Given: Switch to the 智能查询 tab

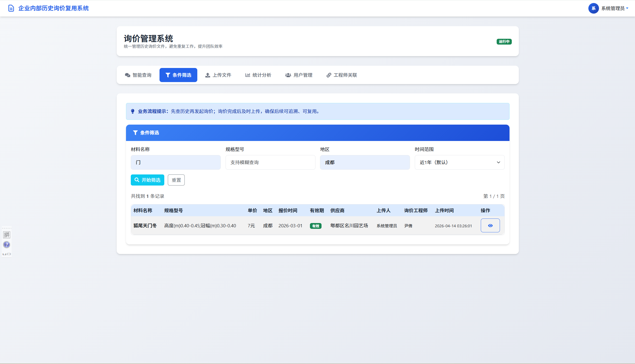Looking at the screenshot, I should pos(138,75).
